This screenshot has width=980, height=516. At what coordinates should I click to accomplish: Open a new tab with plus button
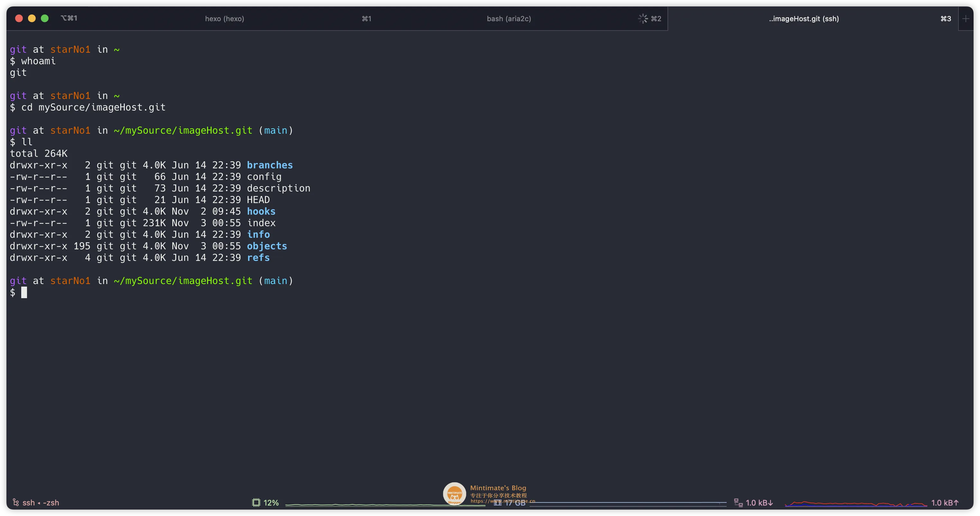[966, 19]
